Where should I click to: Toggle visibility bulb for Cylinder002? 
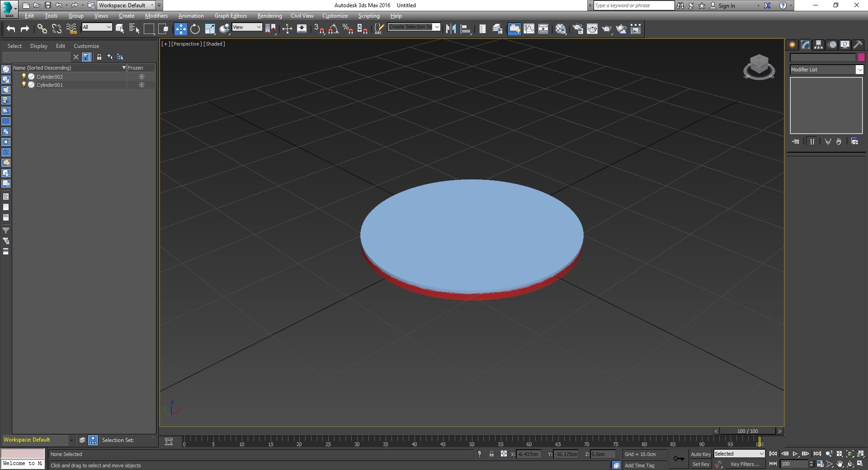coord(24,76)
